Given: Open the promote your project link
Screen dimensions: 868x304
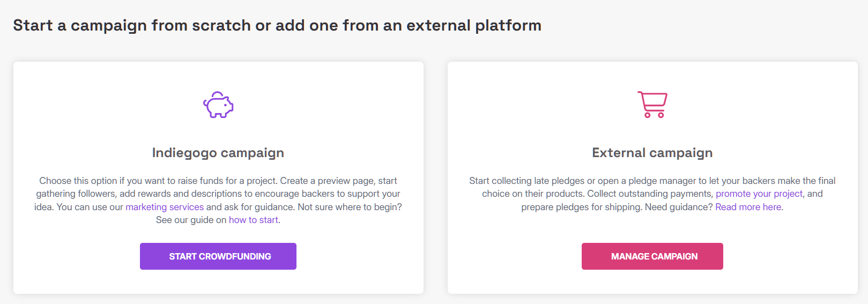Looking at the screenshot, I should click(759, 194).
